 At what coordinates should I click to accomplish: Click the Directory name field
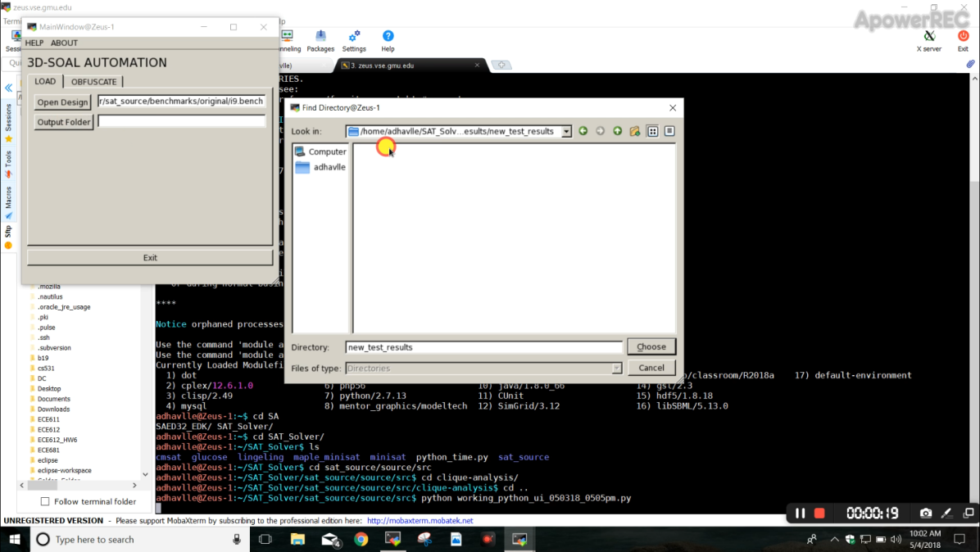pos(483,347)
